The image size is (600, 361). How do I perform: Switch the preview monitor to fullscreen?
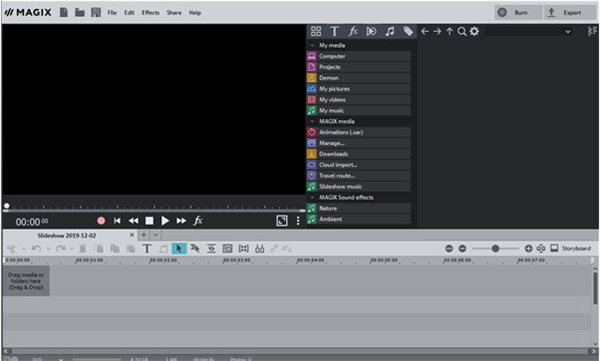[282, 221]
